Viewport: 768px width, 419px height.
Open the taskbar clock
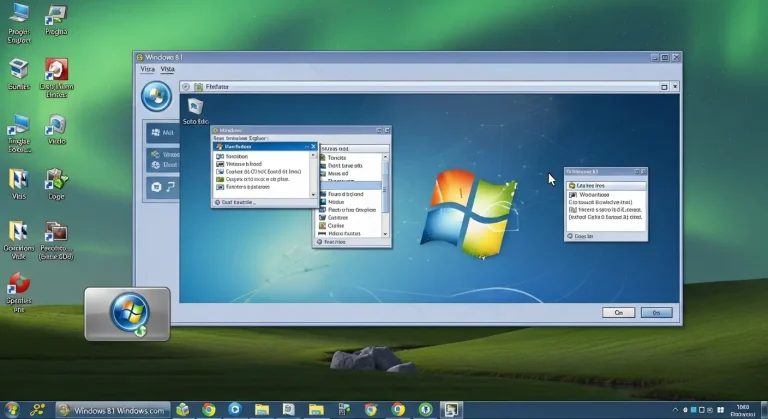tap(743, 411)
